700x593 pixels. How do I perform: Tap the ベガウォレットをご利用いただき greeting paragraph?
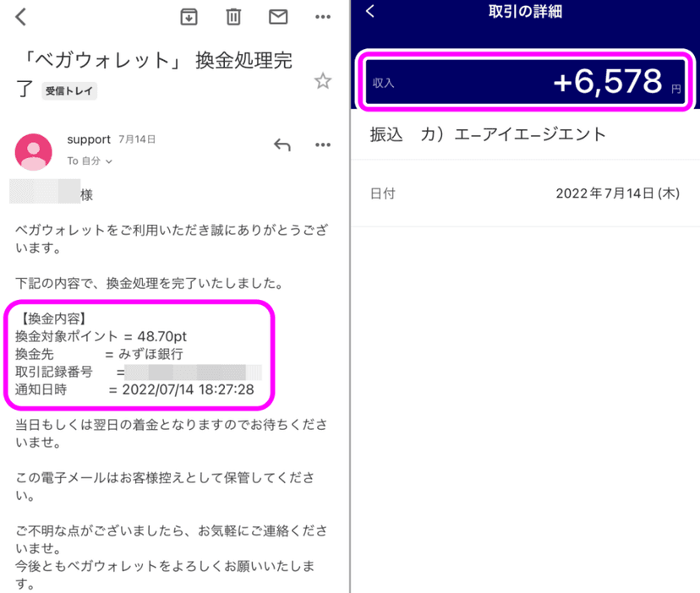(172, 239)
